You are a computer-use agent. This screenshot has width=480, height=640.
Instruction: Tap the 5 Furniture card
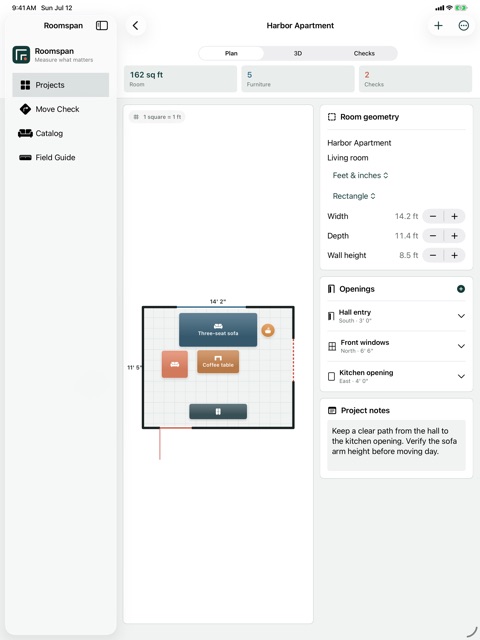click(298, 79)
